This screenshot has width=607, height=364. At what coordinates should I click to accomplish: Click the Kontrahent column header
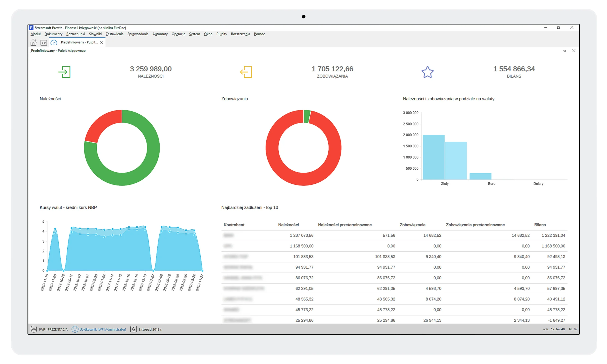coord(234,225)
